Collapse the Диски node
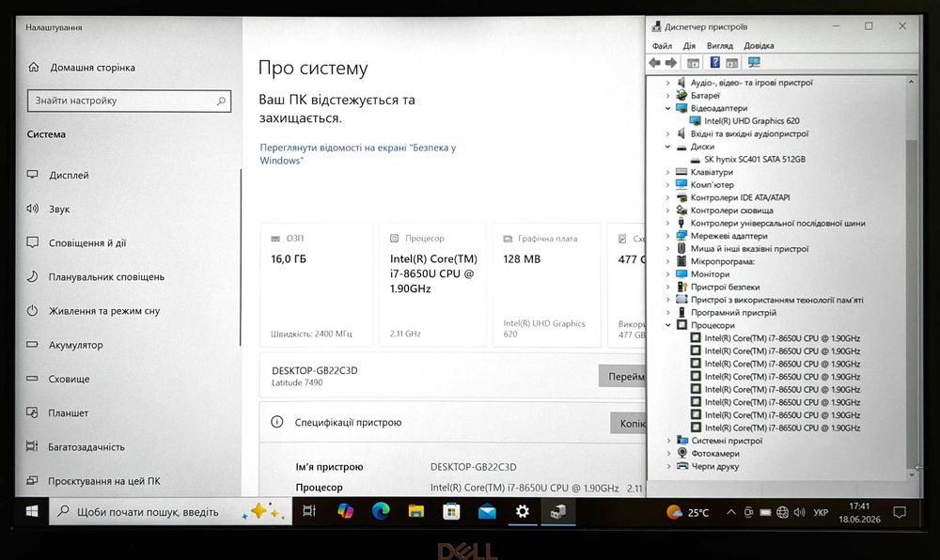940x560 pixels. pyautogui.click(x=667, y=147)
